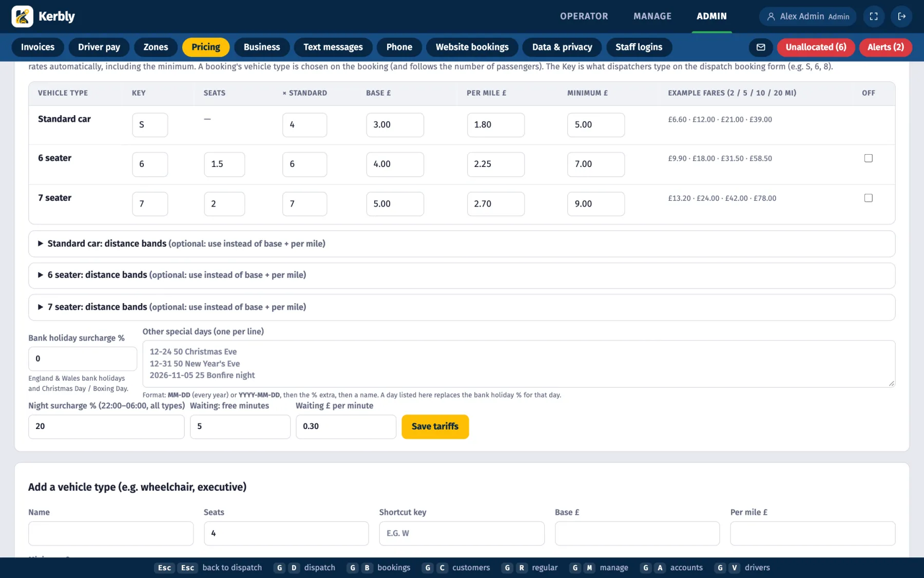Open the Business tab
The image size is (924, 578).
[x=262, y=47]
